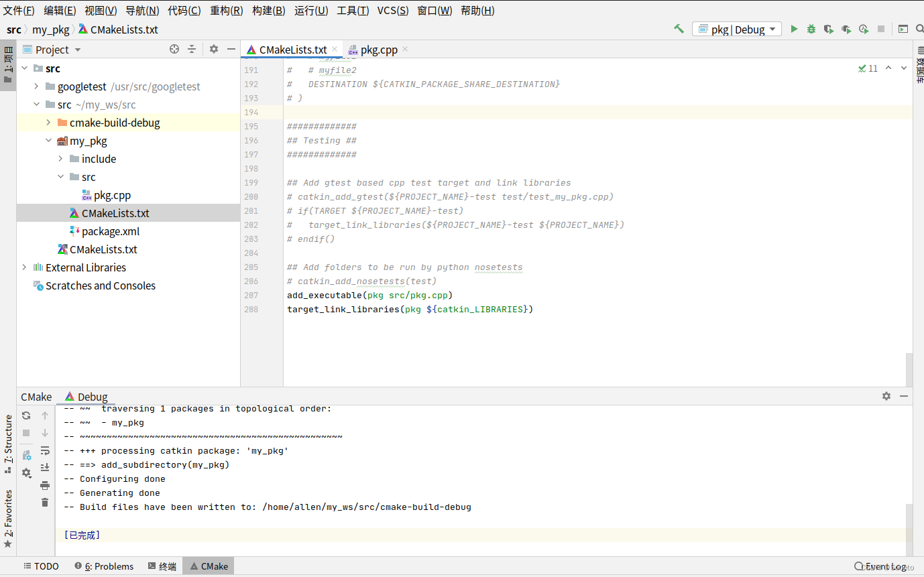Open the 6: Problems tool window
Viewport: 924px width, 577px height.
coord(104,566)
